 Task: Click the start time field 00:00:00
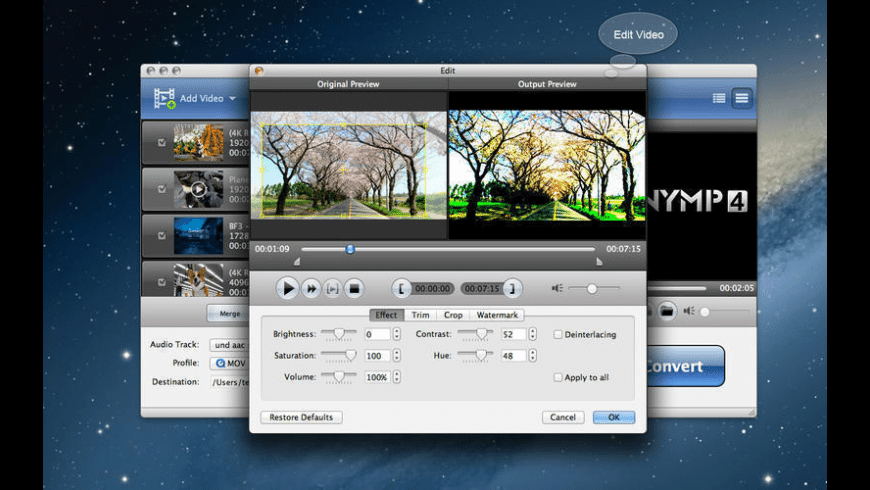[432, 289]
